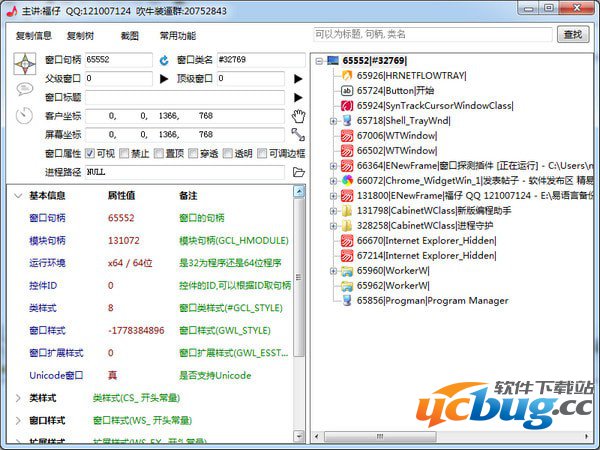Click the Progman Program Manager icon

[347, 300]
